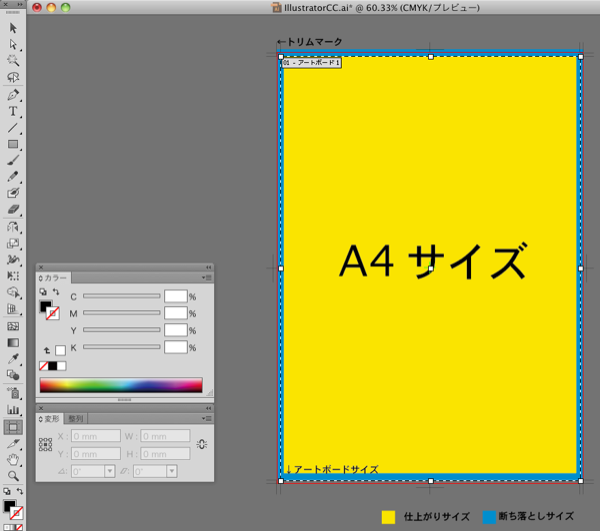This screenshot has width=600, height=531.
Task: Select the Hand tool
Action: pyautogui.click(x=14, y=459)
